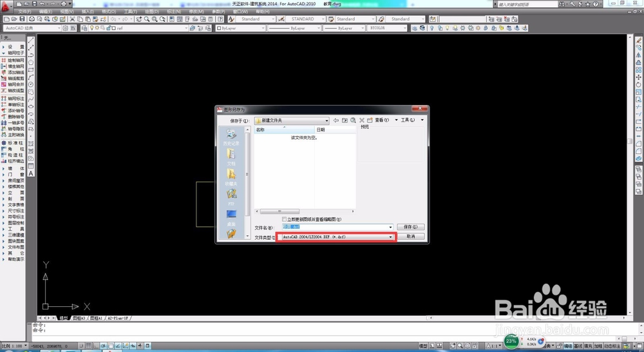Open the 编辑(E) menu

click(x=45, y=12)
